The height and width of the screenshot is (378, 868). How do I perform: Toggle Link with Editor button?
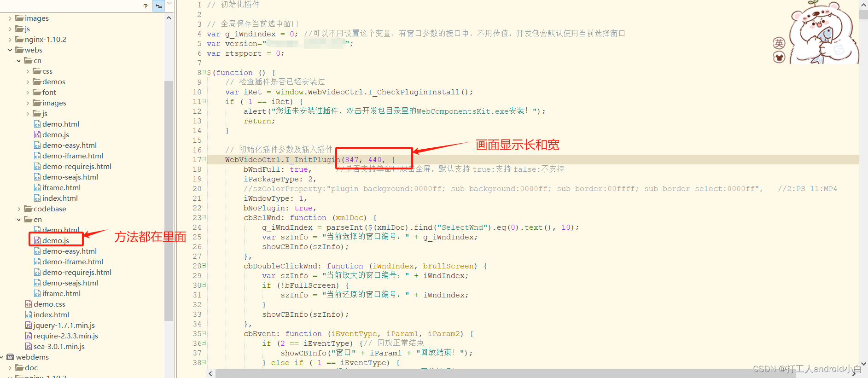[x=159, y=6]
